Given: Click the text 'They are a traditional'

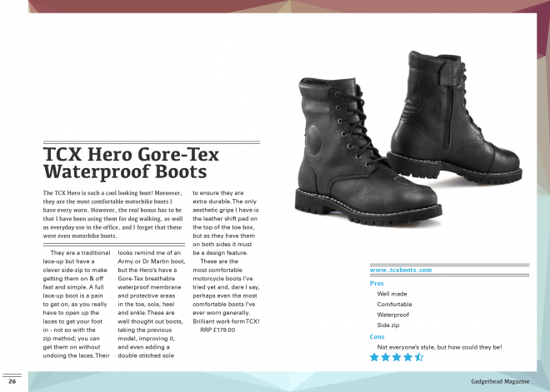Looking at the screenshot, I should (80, 253).
